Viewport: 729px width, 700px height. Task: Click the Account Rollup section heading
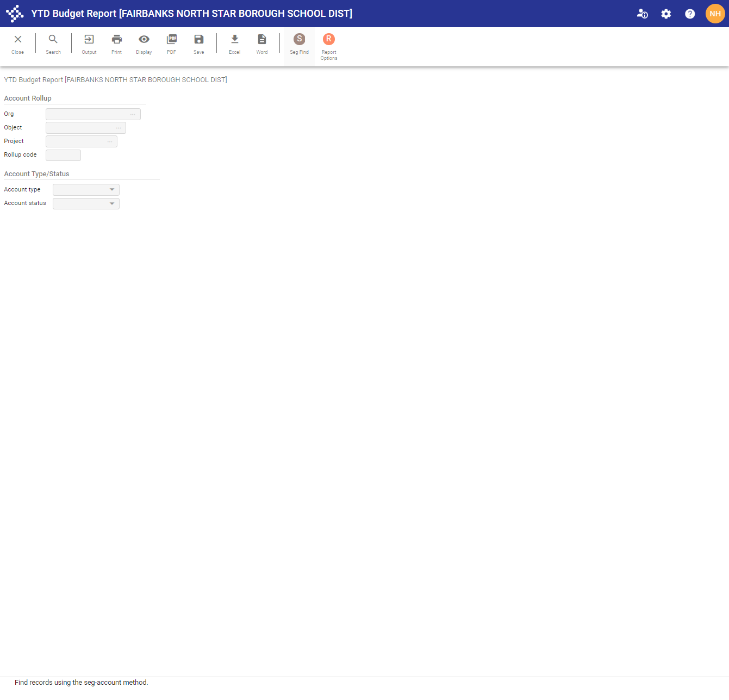(x=28, y=98)
